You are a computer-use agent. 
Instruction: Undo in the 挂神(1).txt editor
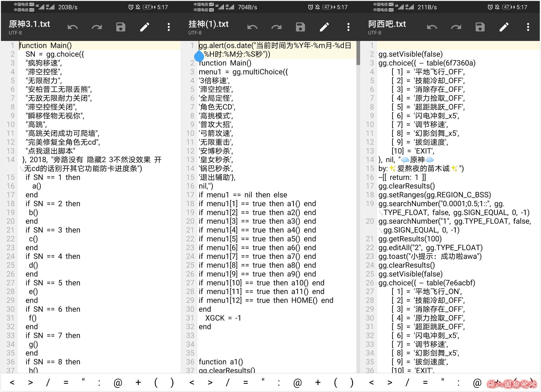[252, 27]
